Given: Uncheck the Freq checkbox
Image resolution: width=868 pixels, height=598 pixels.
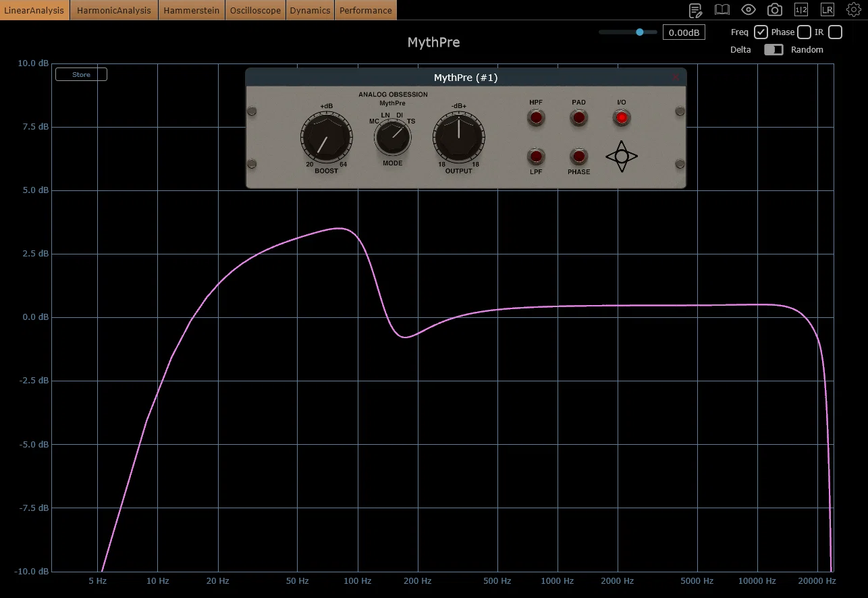Looking at the screenshot, I should point(761,32).
